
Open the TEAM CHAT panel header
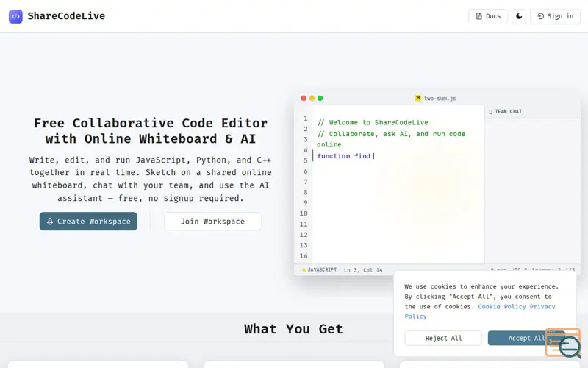tap(505, 112)
